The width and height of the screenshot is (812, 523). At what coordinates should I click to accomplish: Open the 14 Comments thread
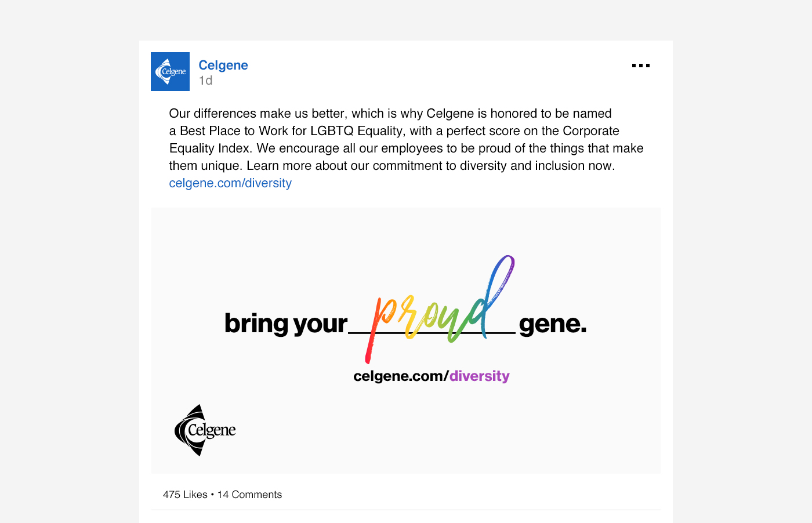(249, 495)
